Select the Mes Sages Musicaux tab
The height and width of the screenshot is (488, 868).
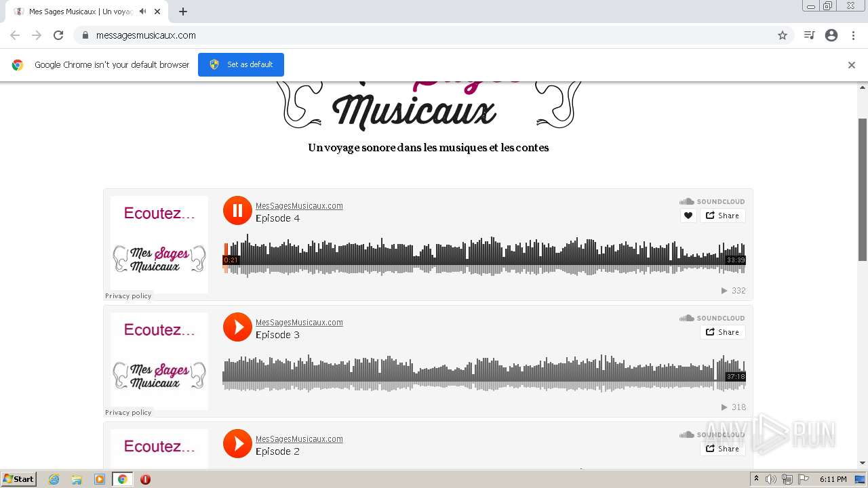click(87, 12)
